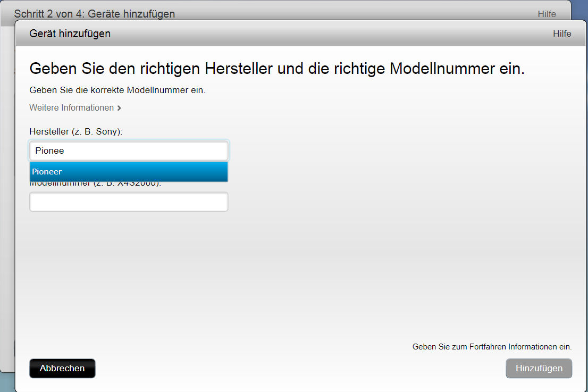Click the empty Modellnummer input field
This screenshot has width=588, height=392.
tap(128, 202)
